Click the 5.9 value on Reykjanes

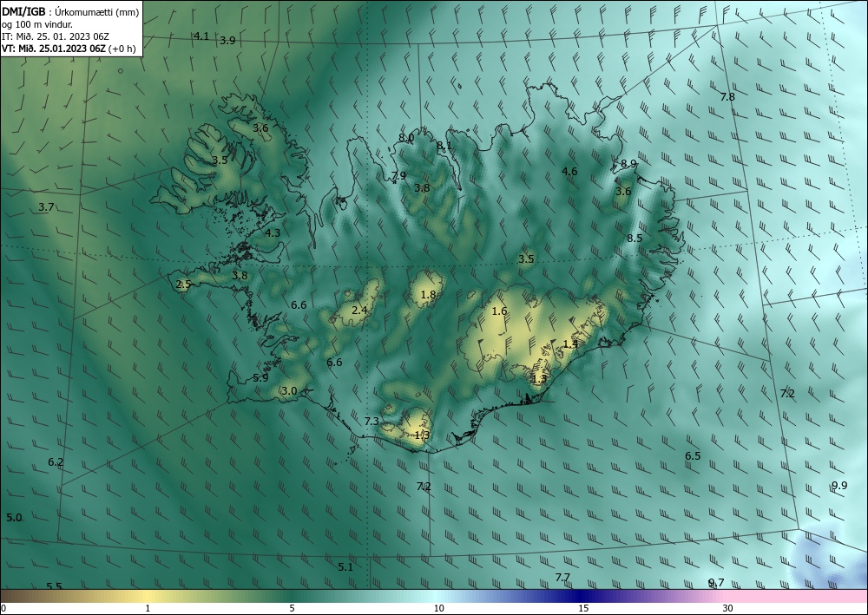[x=260, y=377]
